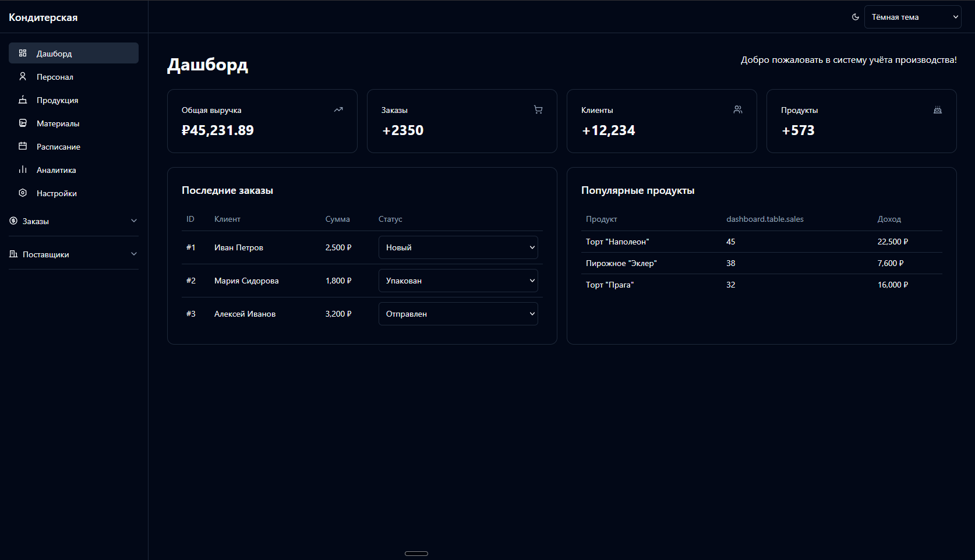
Task: Go to Продукция in the sidebar
Action: (x=57, y=100)
